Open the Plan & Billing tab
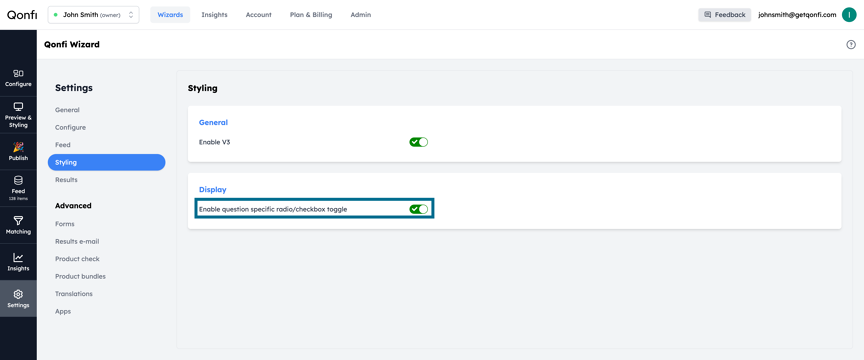This screenshot has width=864, height=360. (311, 15)
